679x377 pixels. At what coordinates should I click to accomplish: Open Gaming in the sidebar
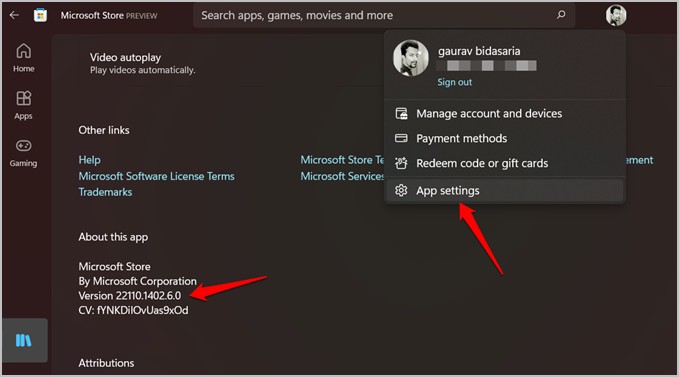24,153
